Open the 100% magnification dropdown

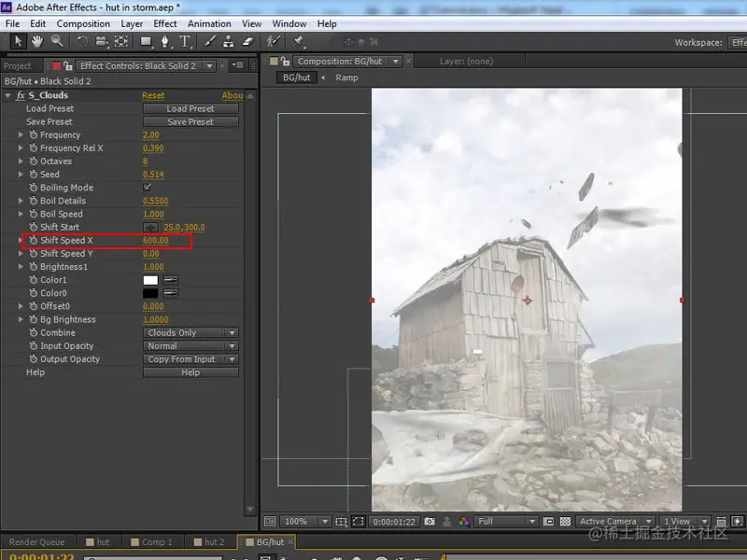click(x=305, y=522)
